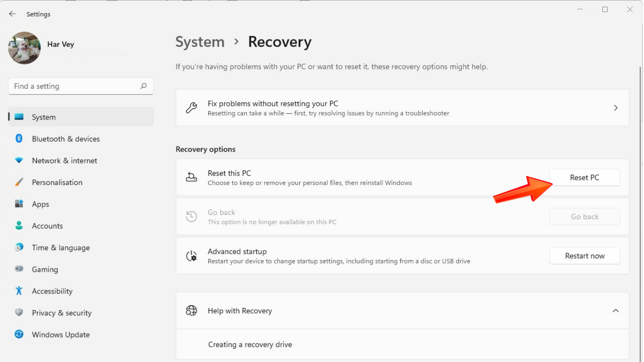Click Reset PC button to reset Windows
644x362 pixels.
click(584, 177)
